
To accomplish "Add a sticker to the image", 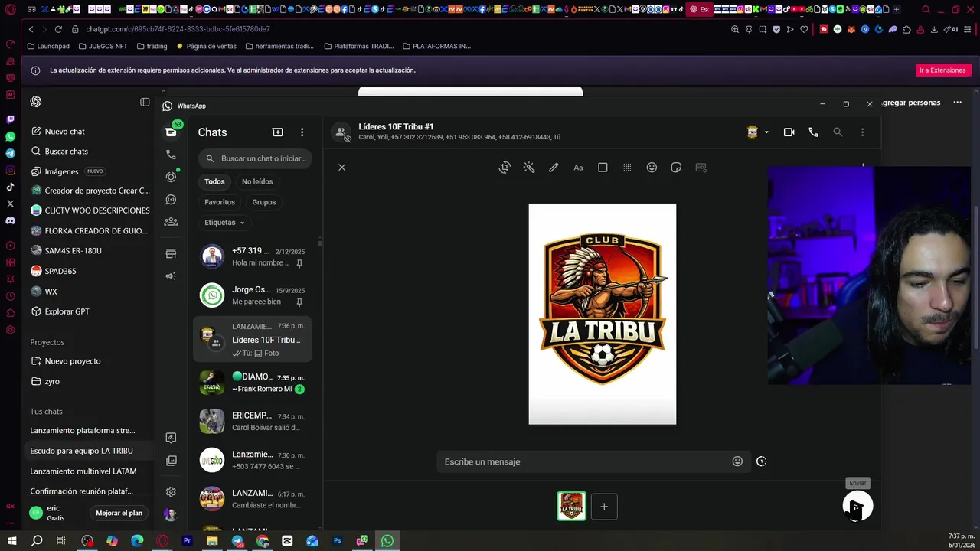I will point(676,168).
